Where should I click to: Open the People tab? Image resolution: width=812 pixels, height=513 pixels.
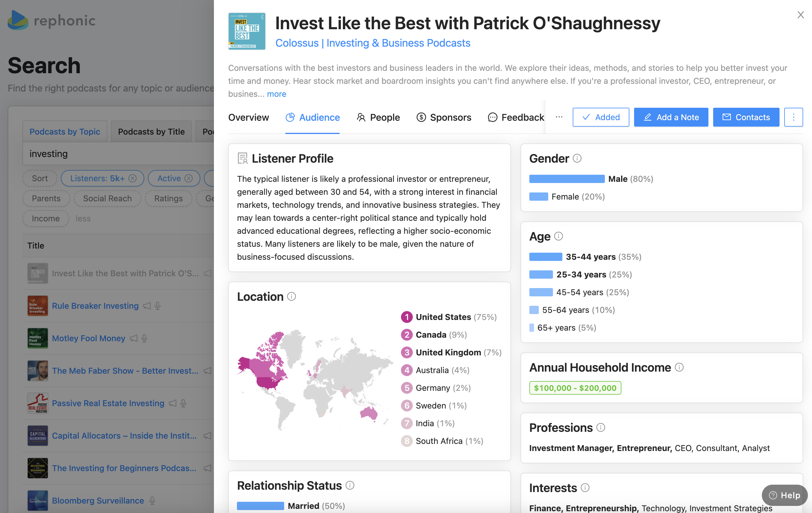pyautogui.click(x=378, y=117)
